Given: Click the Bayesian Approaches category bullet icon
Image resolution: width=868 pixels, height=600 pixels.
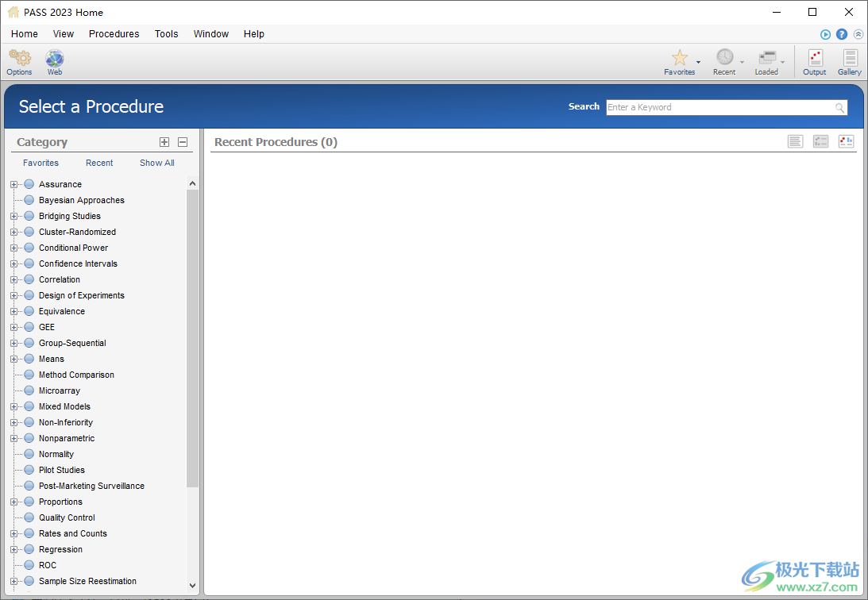Looking at the screenshot, I should 29,200.
